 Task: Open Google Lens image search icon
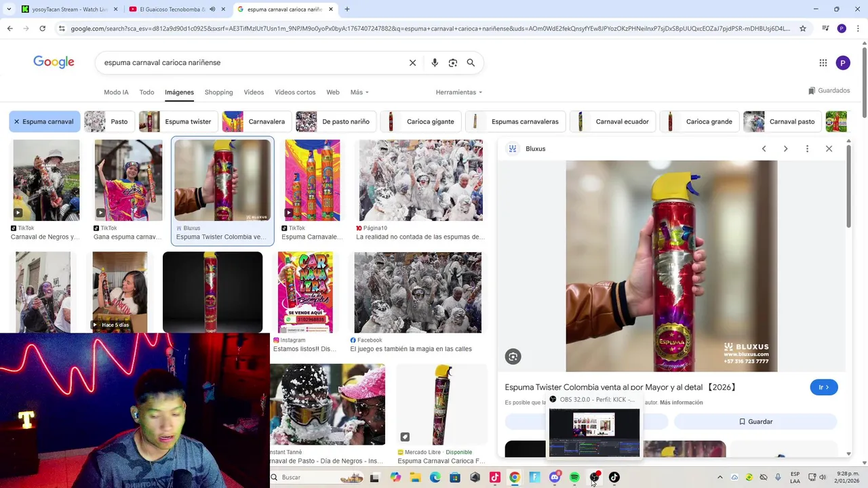click(x=453, y=62)
